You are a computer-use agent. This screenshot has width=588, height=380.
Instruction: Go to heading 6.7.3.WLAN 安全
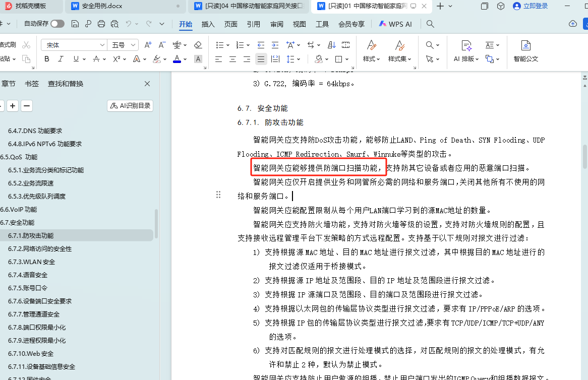click(31, 262)
